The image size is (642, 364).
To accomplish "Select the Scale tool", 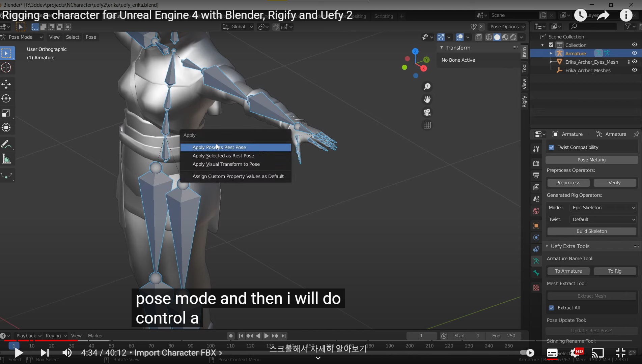I will point(6,113).
